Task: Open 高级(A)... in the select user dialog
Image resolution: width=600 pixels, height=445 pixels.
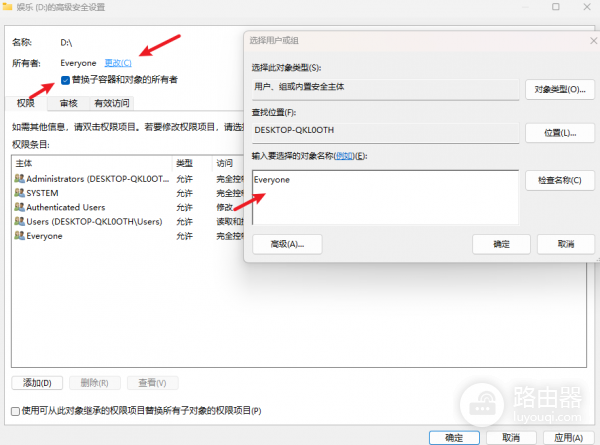Action: [287, 244]
